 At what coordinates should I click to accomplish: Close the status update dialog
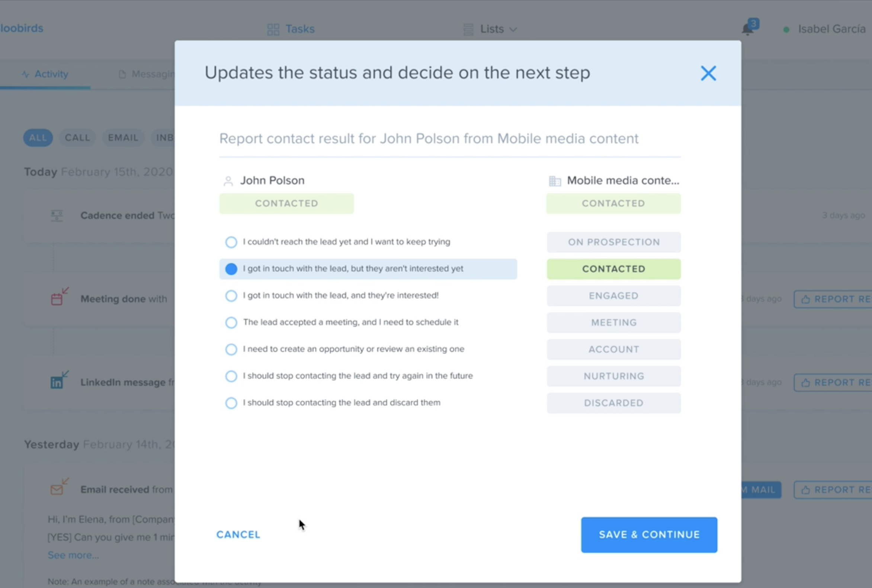click(x=708, y=73)
